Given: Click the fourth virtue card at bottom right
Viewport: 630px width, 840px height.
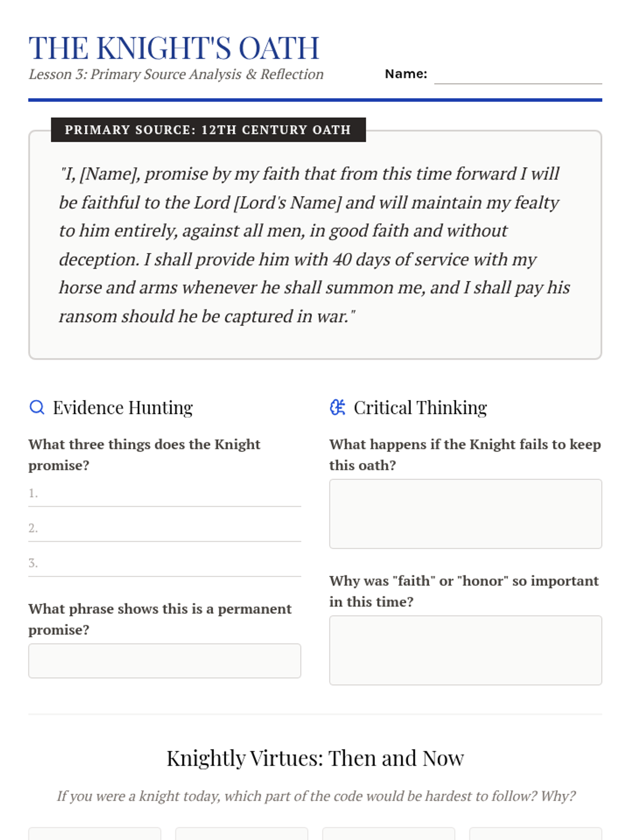Looking at the screenshot, I should click(535, 834).
